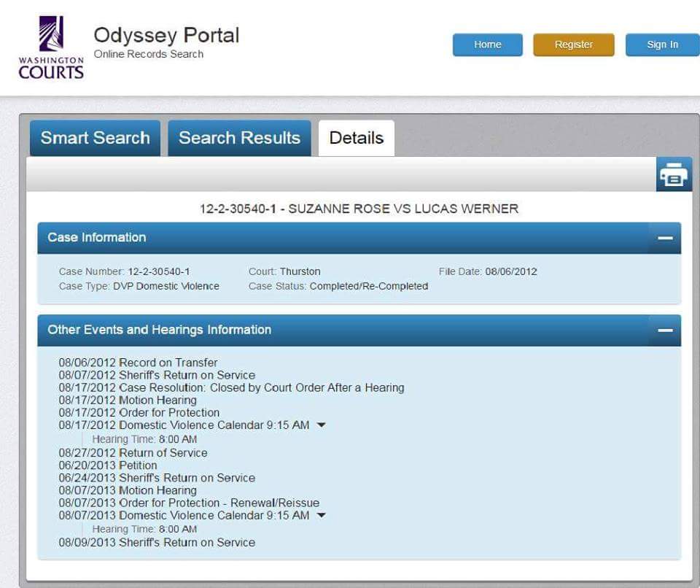Click the Court value Thurston
This screenshot has height=588, width=700.
300,271
